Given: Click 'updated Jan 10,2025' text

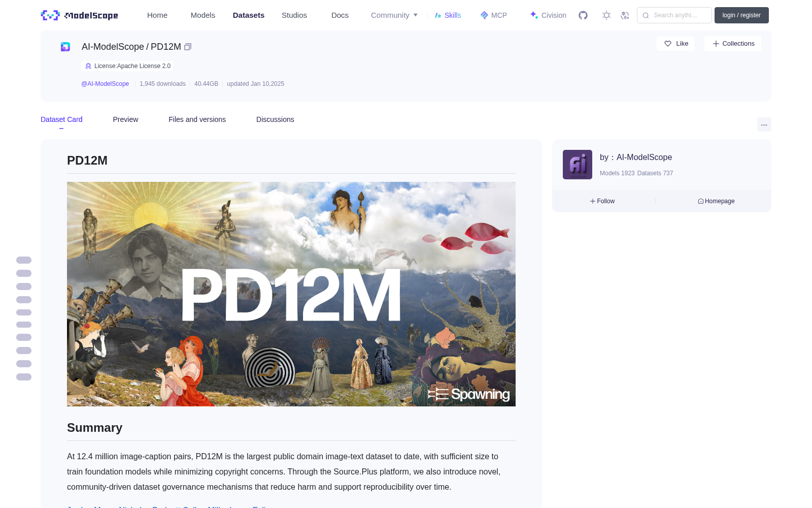Looking at the screenshot, I should coord(255,84).
